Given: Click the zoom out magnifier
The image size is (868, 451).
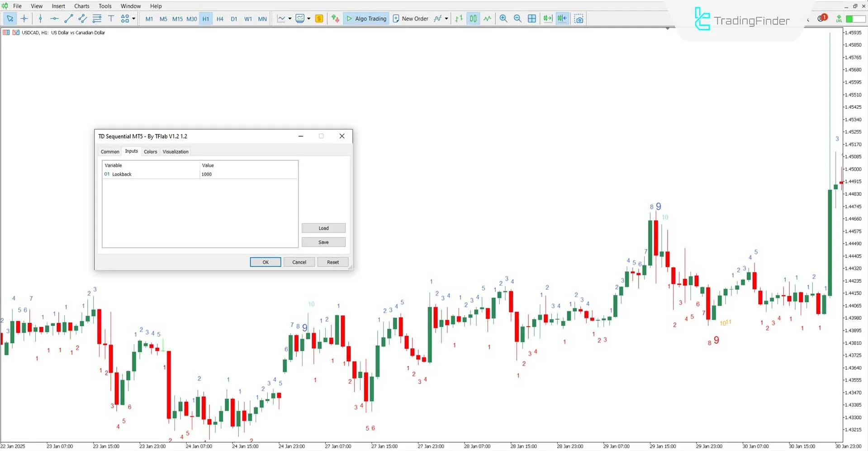Looking at the screenshot, I should [x=517, y=19].
